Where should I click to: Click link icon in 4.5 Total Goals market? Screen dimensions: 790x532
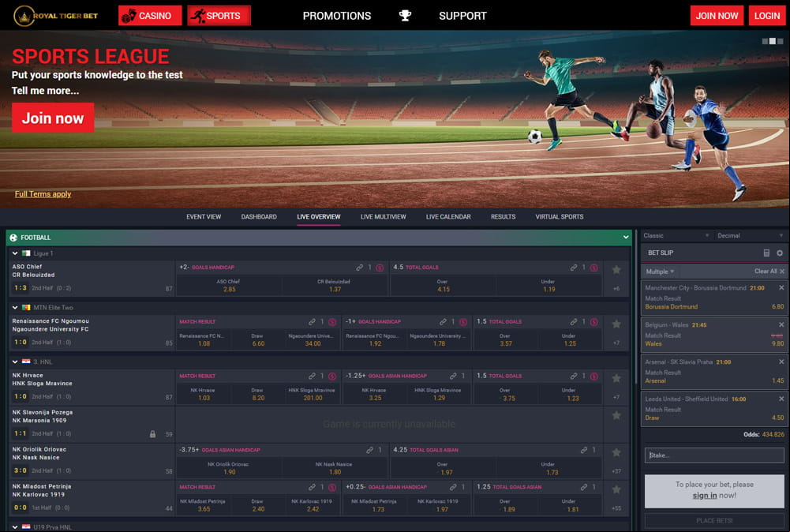click(573, 268)
